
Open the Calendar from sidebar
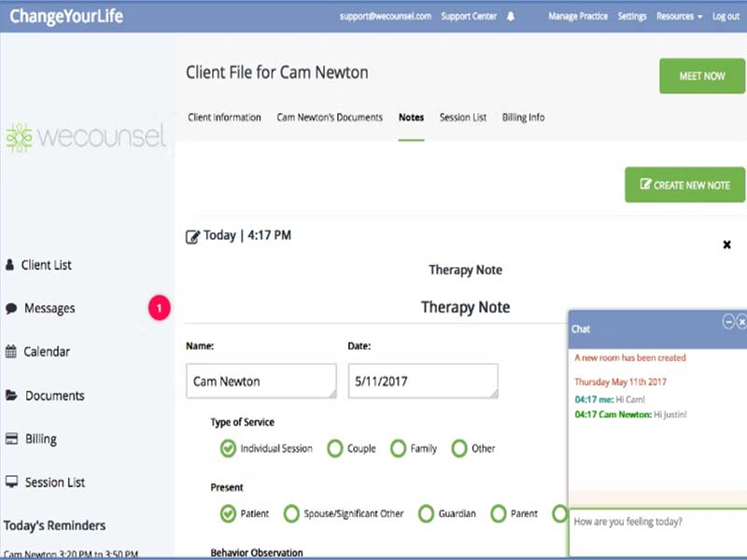37,352
